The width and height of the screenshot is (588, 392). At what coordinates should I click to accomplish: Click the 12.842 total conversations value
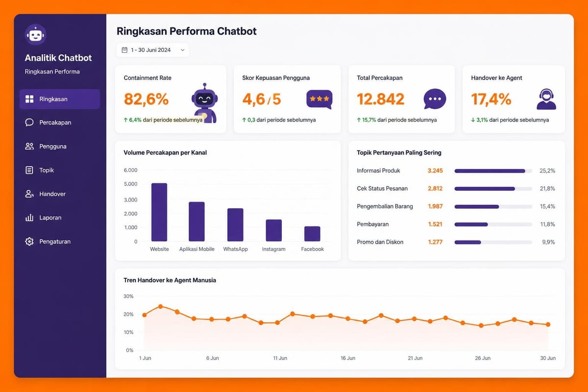[381, 99]
